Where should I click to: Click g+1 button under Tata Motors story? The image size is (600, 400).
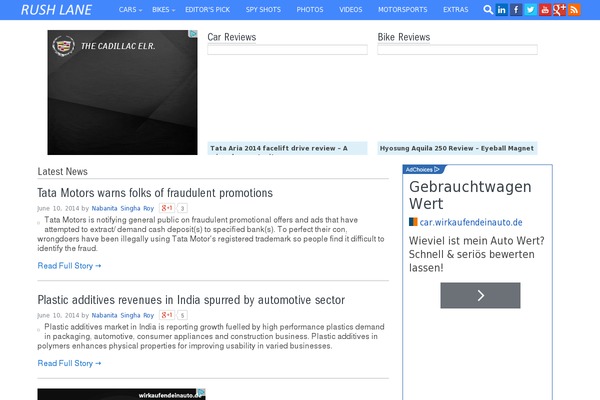pyautogui.click(x=167, y=208)
